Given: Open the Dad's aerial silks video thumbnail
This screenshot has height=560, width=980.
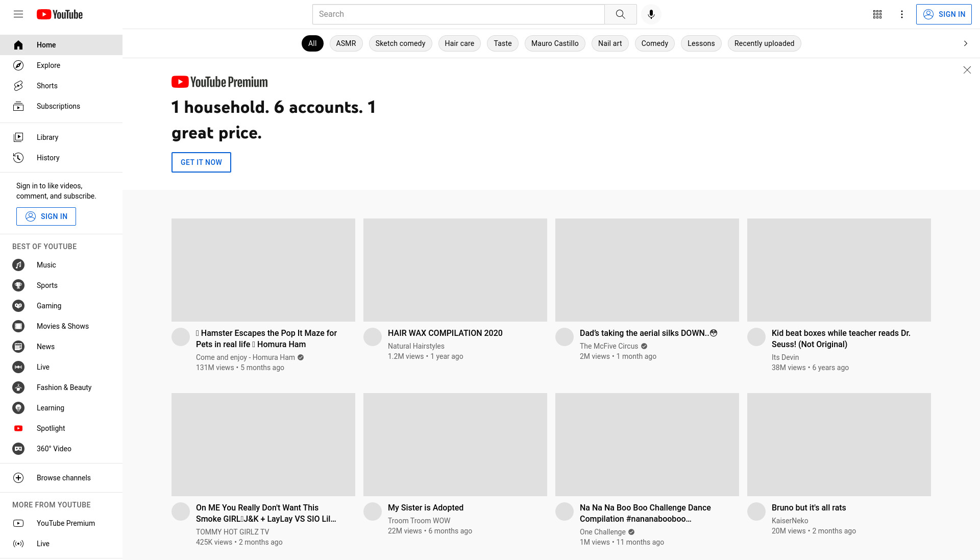Looking at the screenshot, I should 647,270.
